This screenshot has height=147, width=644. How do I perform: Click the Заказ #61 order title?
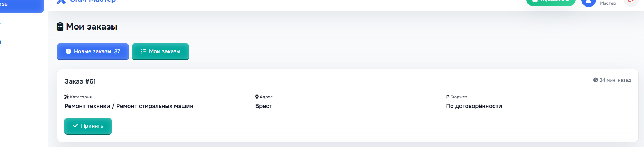click(x=80, y=81)
